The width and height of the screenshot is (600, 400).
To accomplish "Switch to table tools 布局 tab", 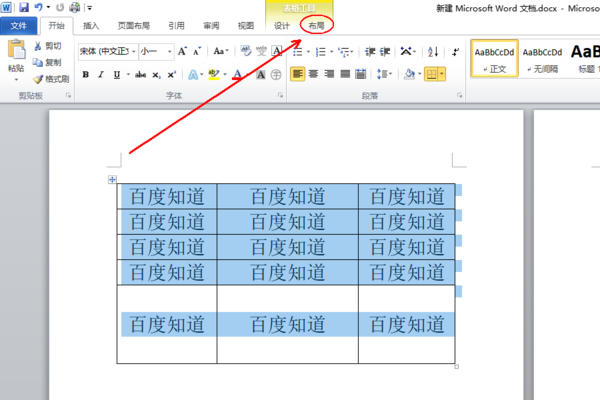I will pyautogui.click(x=316, y=26).
